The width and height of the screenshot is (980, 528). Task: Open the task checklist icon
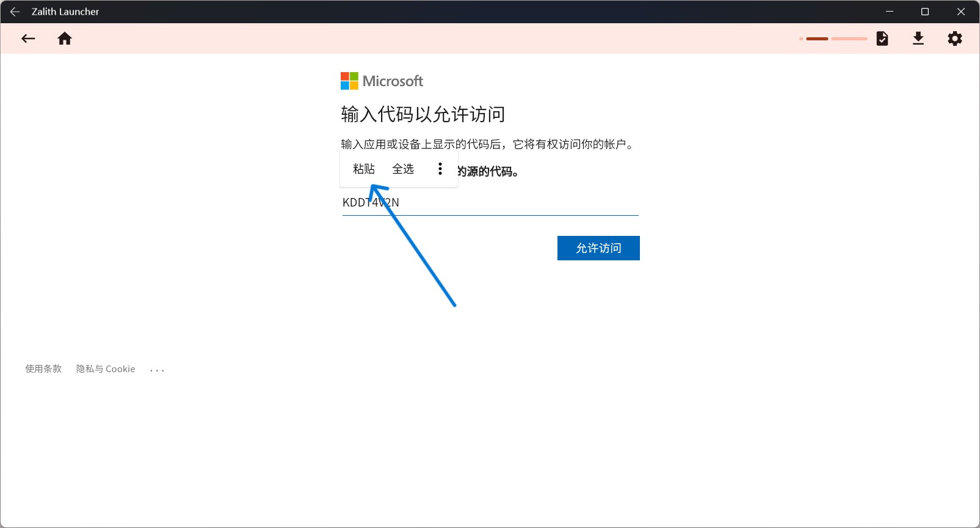882,38
